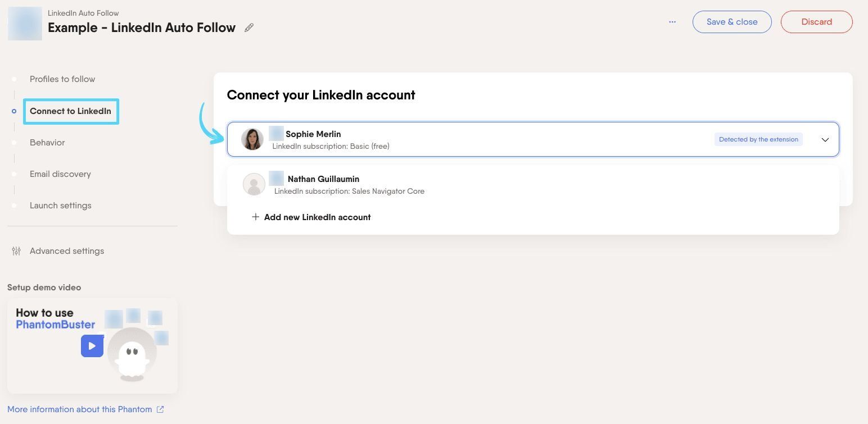
Task: Click 'LinkedIn subscription: Sales Navigator Core' text
Action: 349,191
